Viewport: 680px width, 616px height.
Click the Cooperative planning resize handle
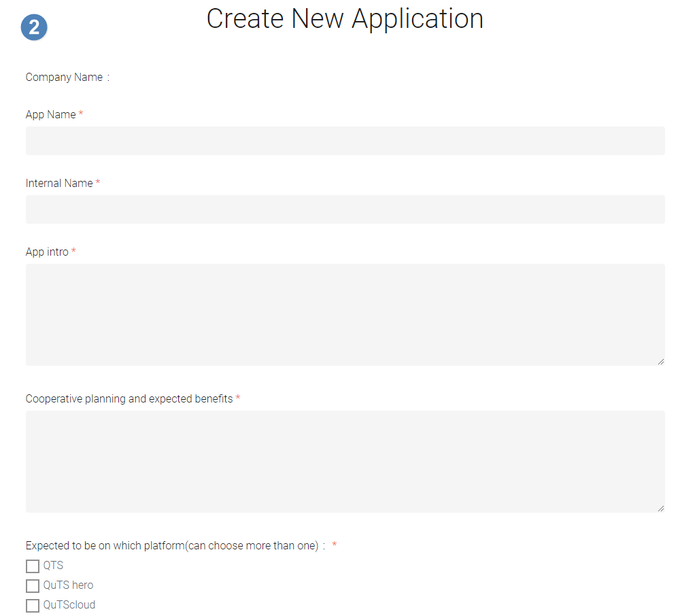pyautogui.click(x=660, y=508)
